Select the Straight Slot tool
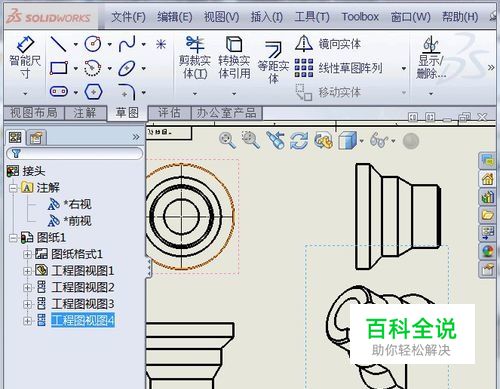 [x=59, y=91]
